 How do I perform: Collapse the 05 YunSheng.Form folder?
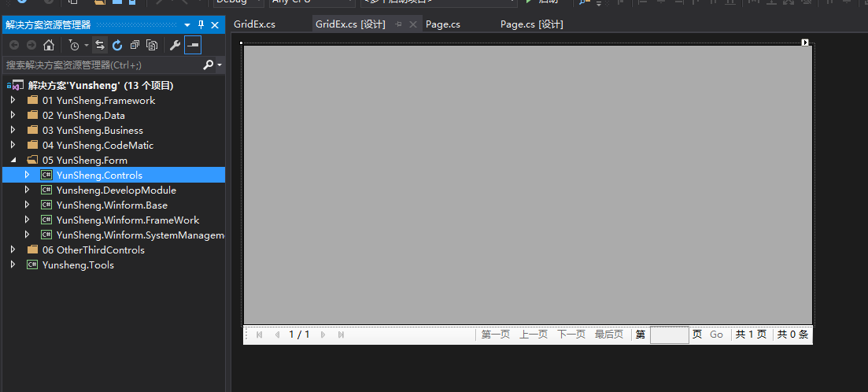click(x=13, y=161)
